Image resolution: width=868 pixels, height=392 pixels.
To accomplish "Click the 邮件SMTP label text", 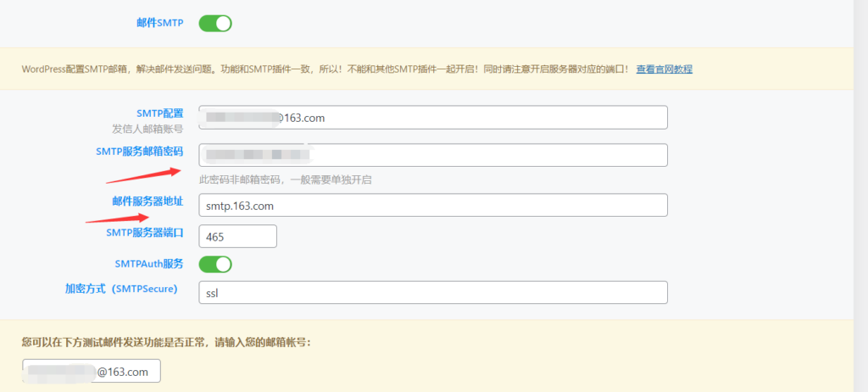I will (160, 23).
